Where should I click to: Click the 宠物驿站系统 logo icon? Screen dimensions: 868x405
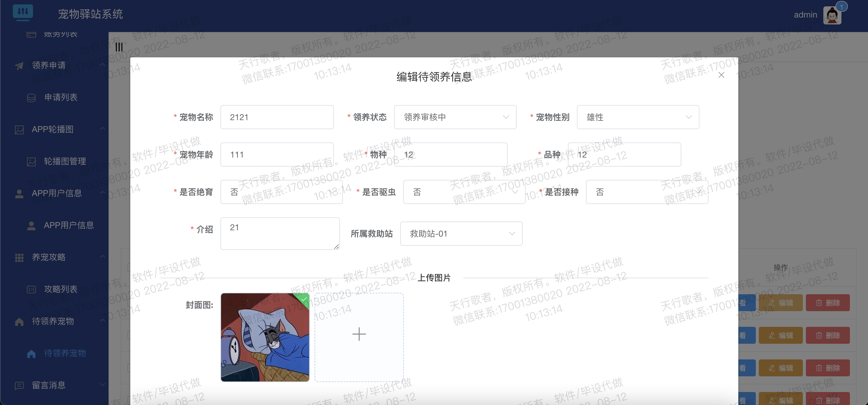23,12
